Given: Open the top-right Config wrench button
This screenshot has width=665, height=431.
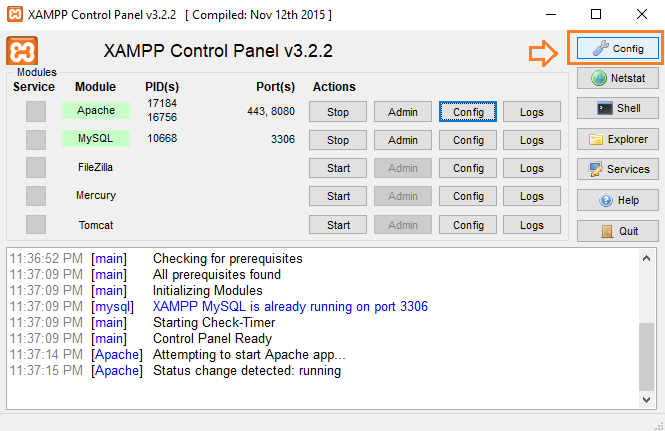Looking at the screenshot, I should tap(618, 48).
